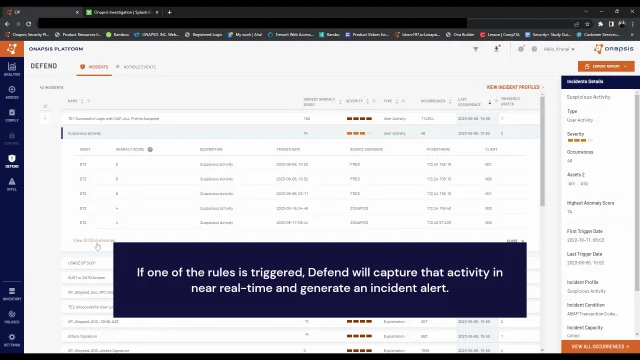Sort by Occurrences column arrows

[450, 101]
